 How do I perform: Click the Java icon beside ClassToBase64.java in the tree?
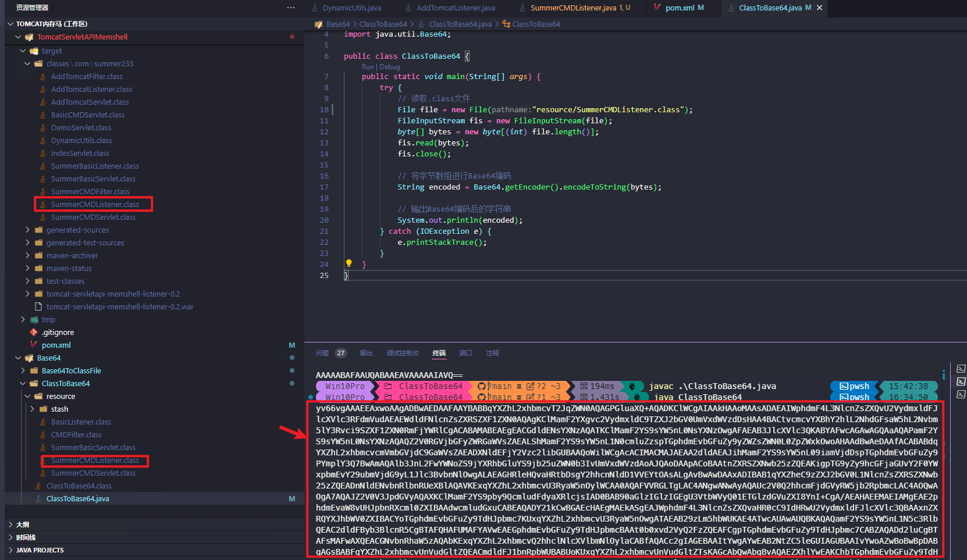[38, 498]
